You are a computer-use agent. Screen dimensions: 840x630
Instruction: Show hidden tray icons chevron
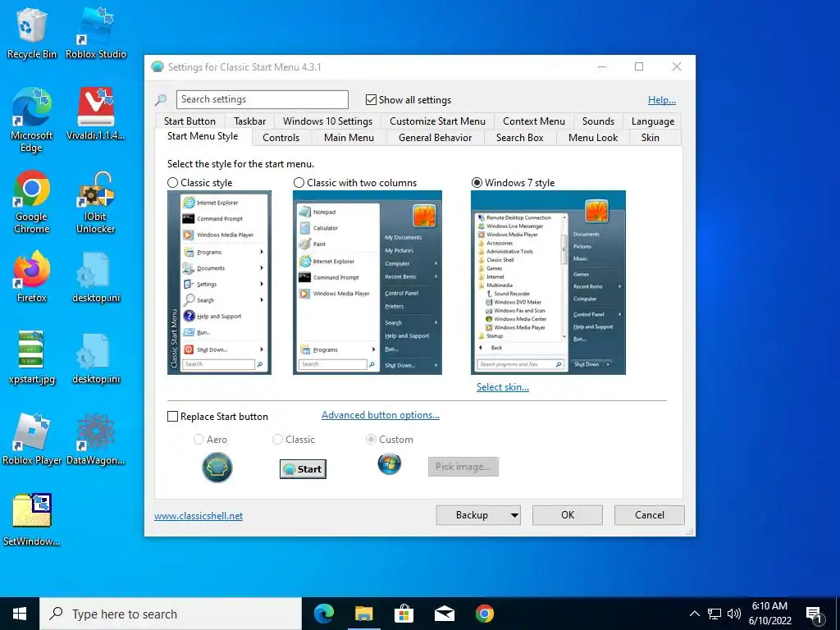[694, 614]
